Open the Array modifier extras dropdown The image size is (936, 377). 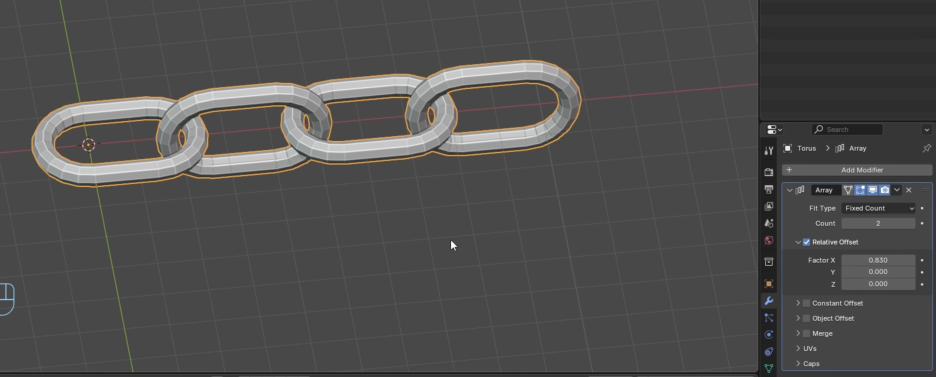click(x=897, y=190)
